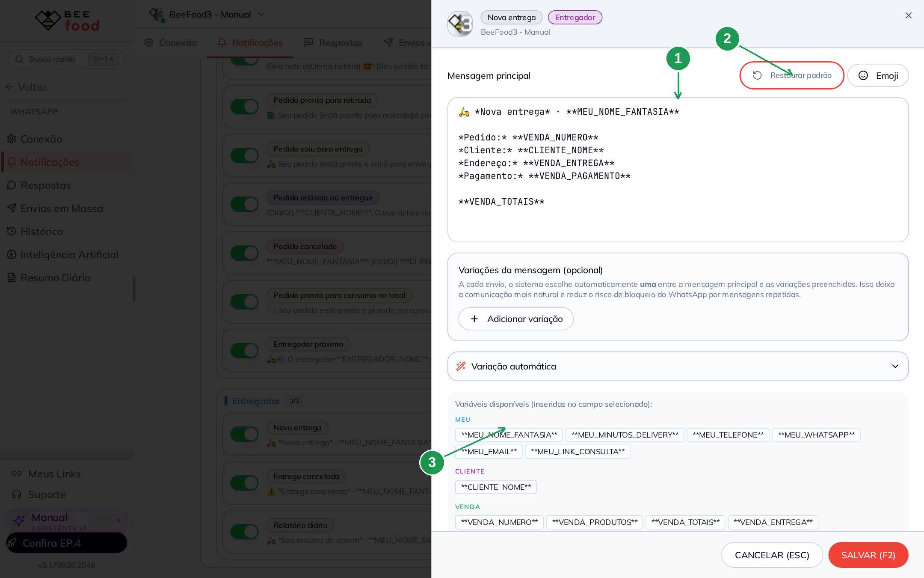
Task: Insert the **MEU_TELEFONE** variable chip
Action: [x=728, y=435]
